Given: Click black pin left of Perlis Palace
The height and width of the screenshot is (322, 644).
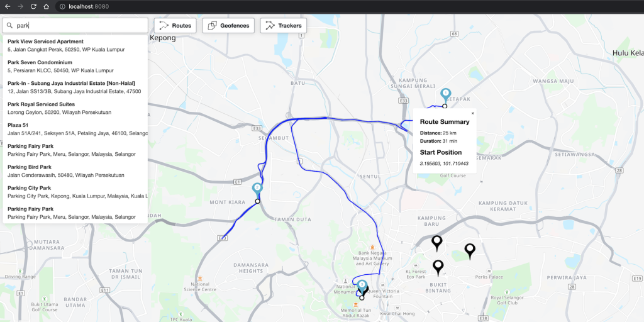Looking at the screenshot, I should point(470,251).
